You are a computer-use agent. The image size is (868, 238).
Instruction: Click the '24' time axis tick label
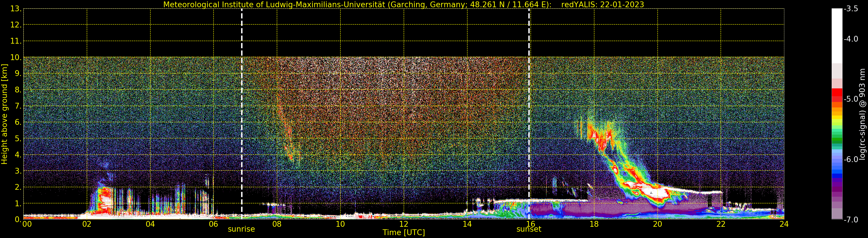pos(784,224)
